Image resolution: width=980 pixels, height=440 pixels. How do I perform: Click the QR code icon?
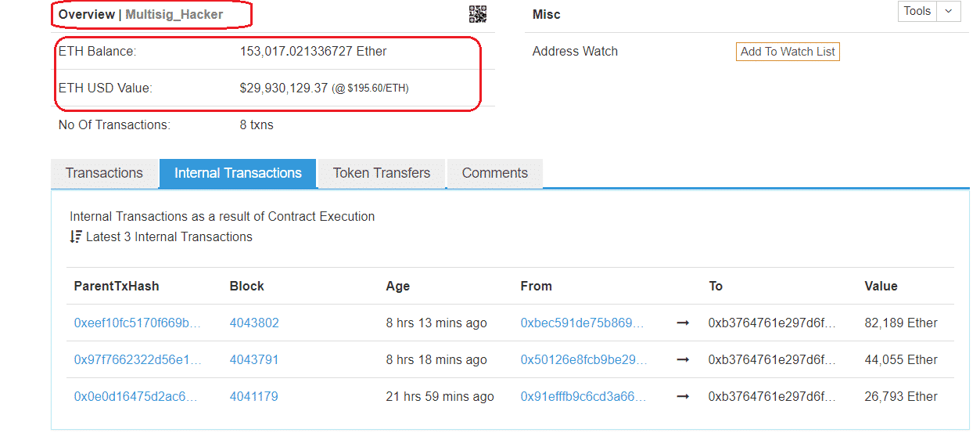tap(477, 14)
